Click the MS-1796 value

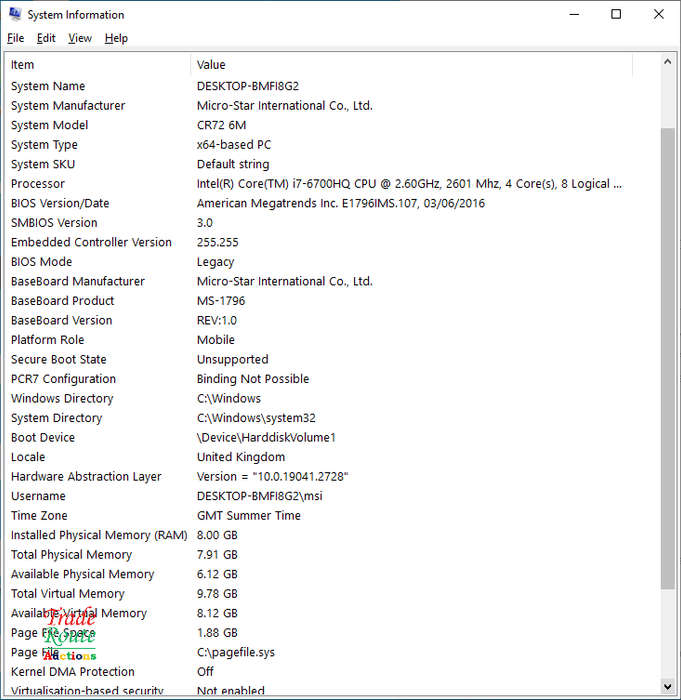[221, 301]
